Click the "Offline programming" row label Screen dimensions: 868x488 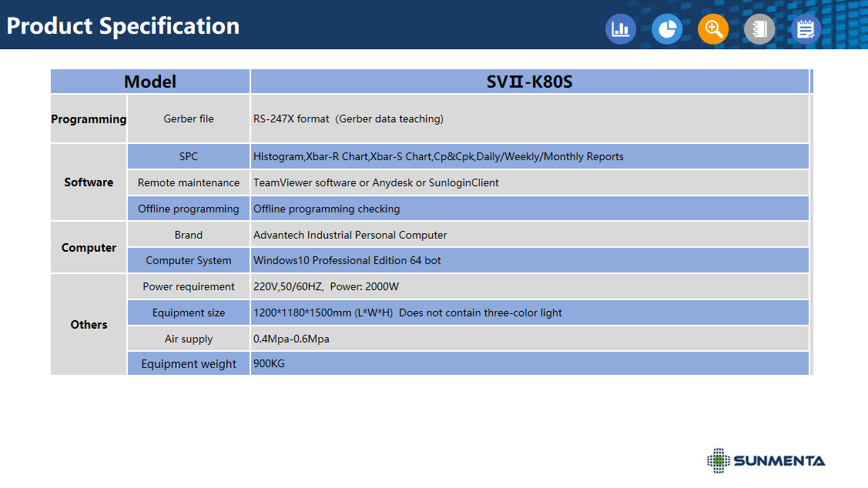pyautogui.click(x=188, y=209)
